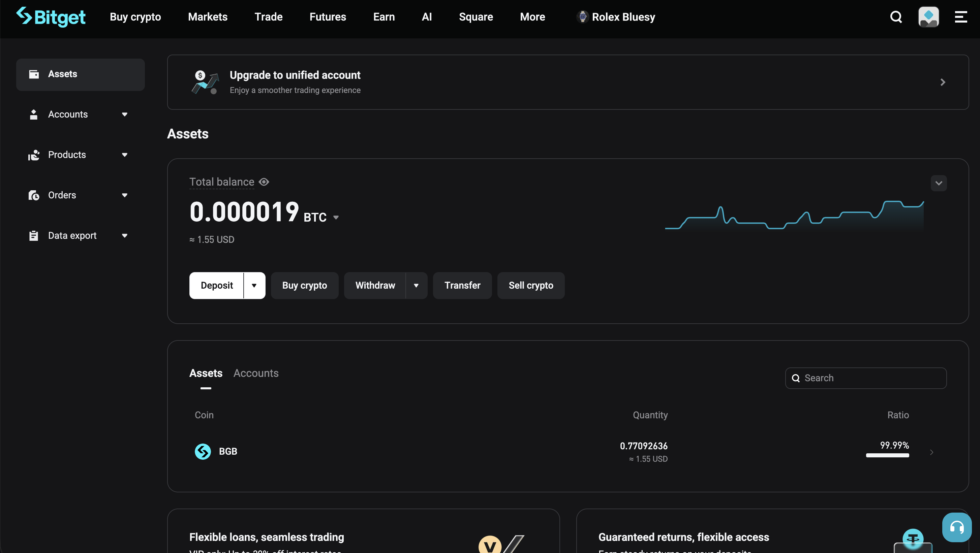
Task: Click the 0.000019 balance amount
Action: click(244, 212)
